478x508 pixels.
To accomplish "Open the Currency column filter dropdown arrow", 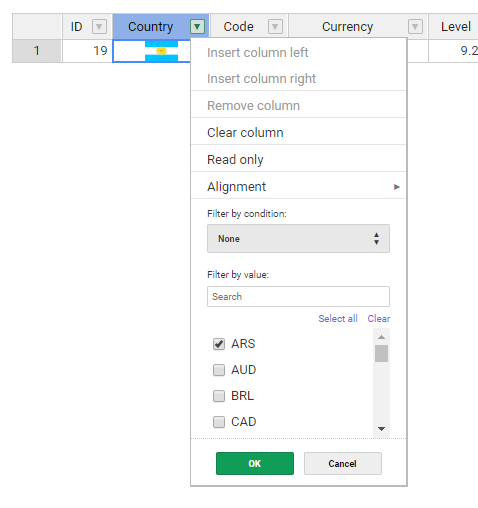I will pos(415,27).
